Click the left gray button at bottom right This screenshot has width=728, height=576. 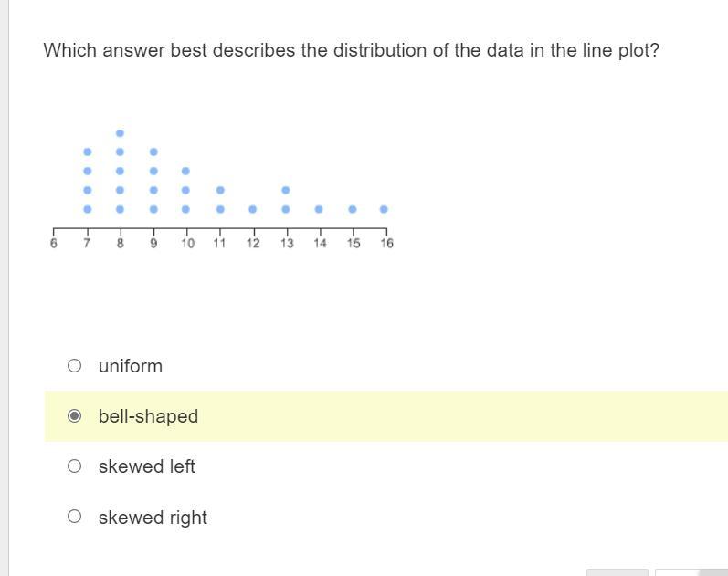click(617, 572)
